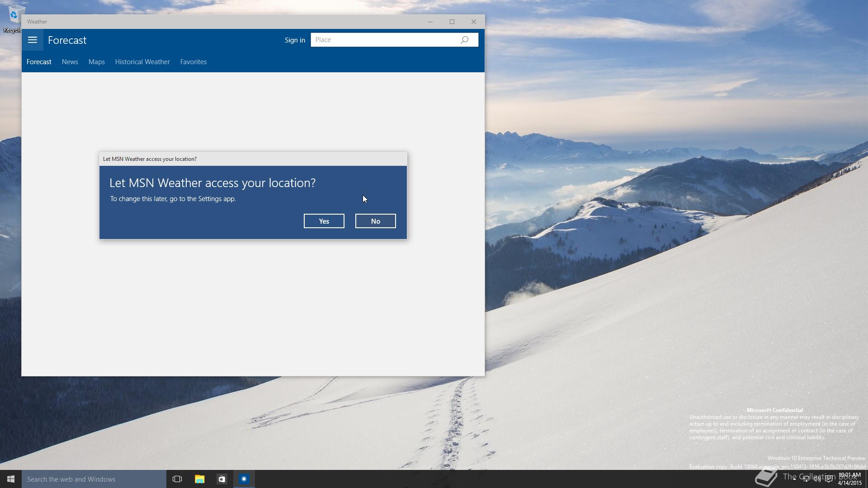868x488 pixels.
Task: Open the Windows Start menu
Action: point(11,479)
